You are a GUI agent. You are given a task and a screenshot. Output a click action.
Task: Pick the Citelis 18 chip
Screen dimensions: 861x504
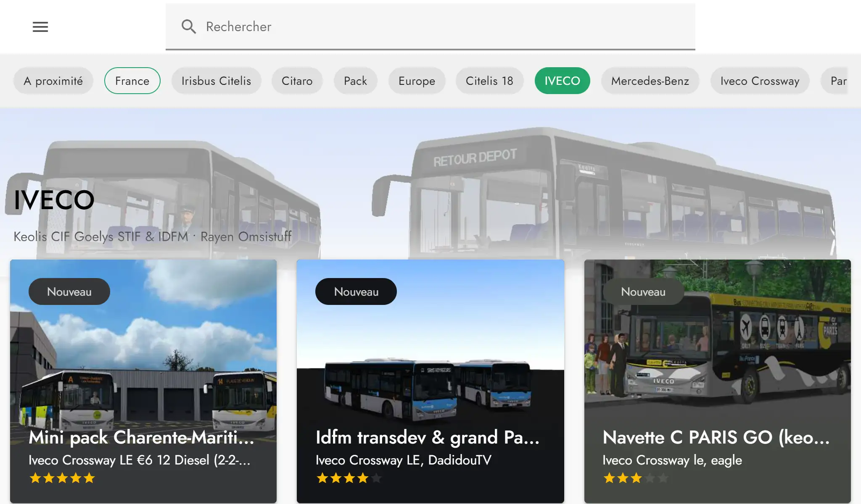(489, 81)
